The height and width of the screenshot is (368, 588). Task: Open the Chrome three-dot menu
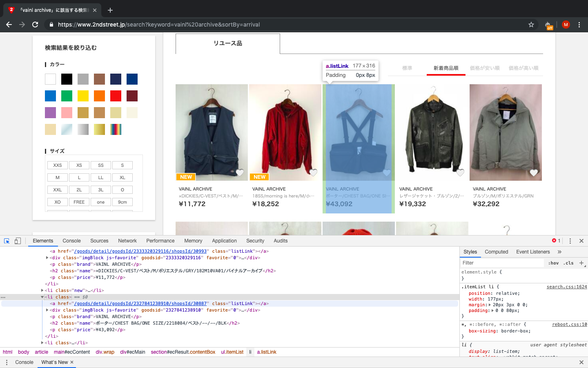pyautogui.click(x=579, y=25)
